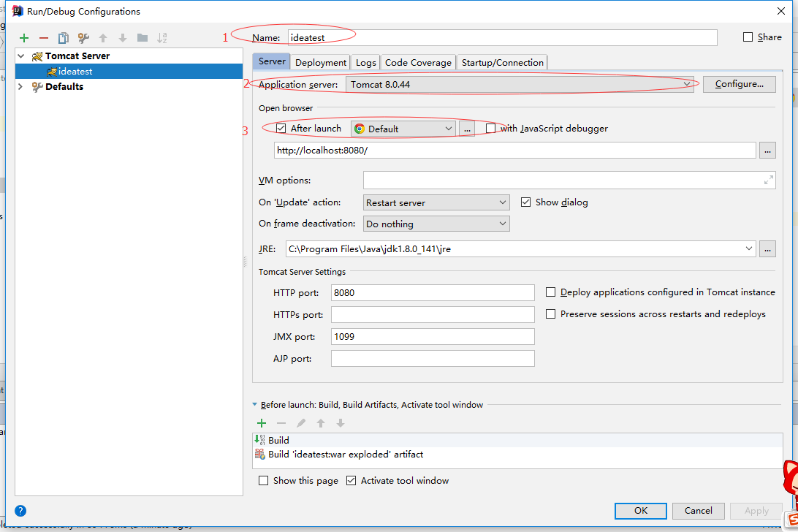The width and height of the screenshot is (798, 532).
Task: Click the green plus to add new configuration
Action: [x=24, y=38]
